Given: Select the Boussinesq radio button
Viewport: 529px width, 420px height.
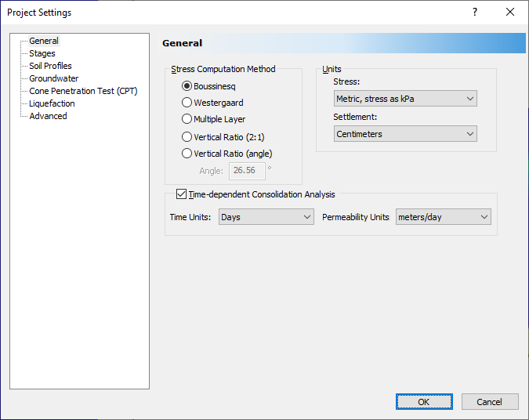Looking at the screenshot, I should [x=187, y=86].
